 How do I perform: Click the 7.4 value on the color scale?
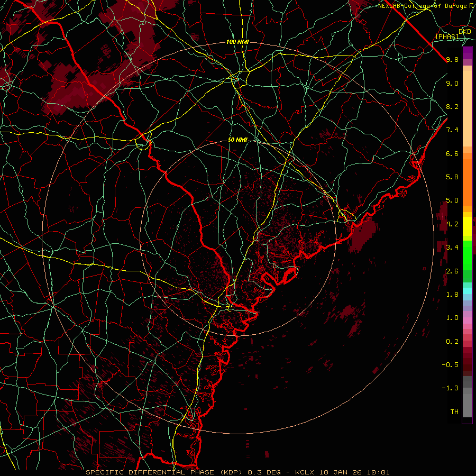coord(452,130)
